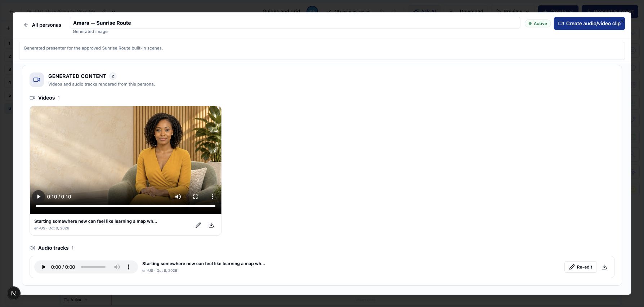Play the audio track
Screen dimensions: 644x307
point(44,267)
